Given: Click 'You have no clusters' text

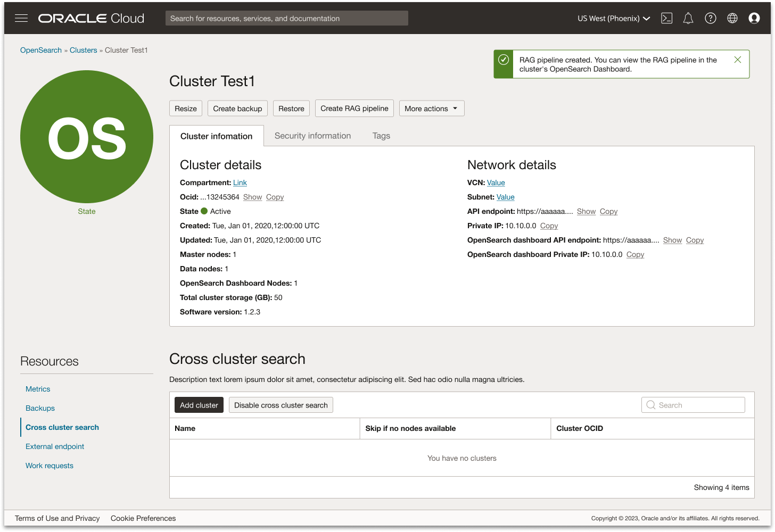Looking at the screenshot, I should pyautogui.click(x=462, y=458).
